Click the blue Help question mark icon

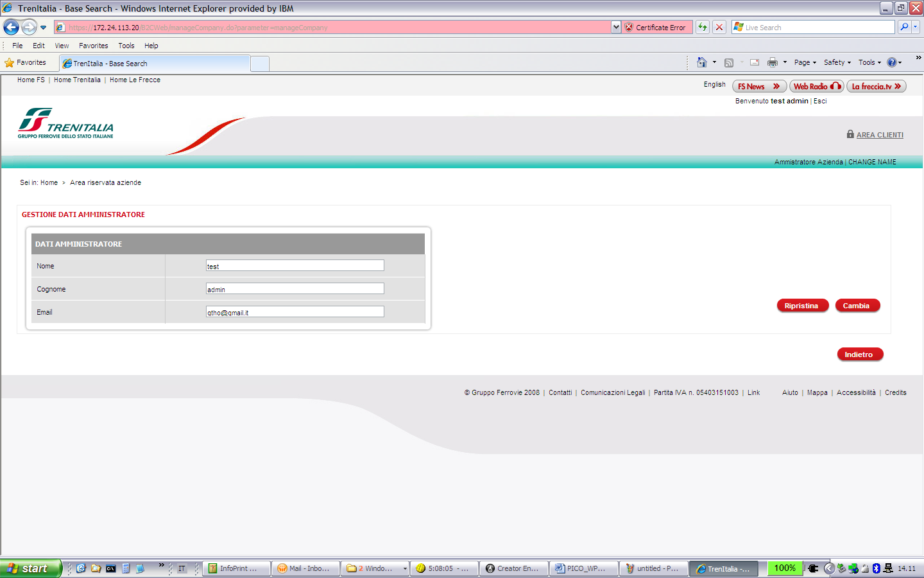892,62
